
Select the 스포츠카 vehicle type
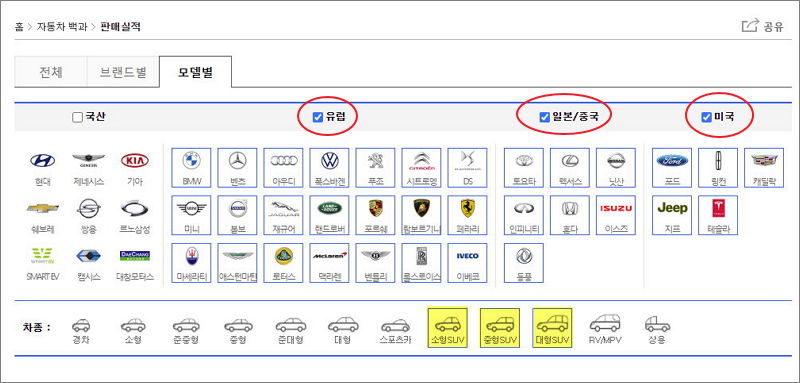click(395, 330)
